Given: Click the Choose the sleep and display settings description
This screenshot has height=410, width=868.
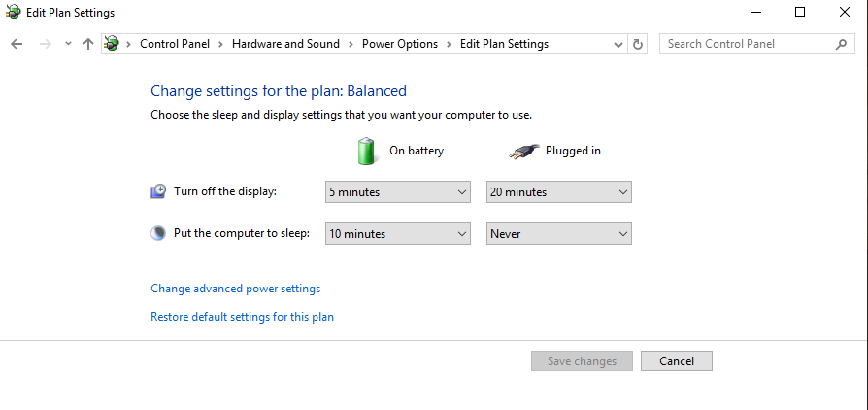Looking at the screenshot, I should pyautogui.click(x=342, y=116).
